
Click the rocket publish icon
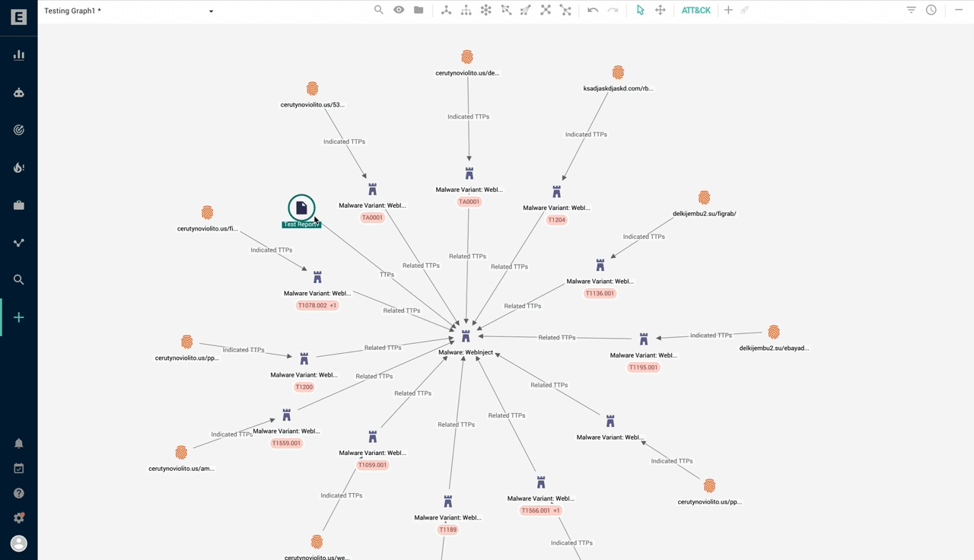[x=745, y=10]
